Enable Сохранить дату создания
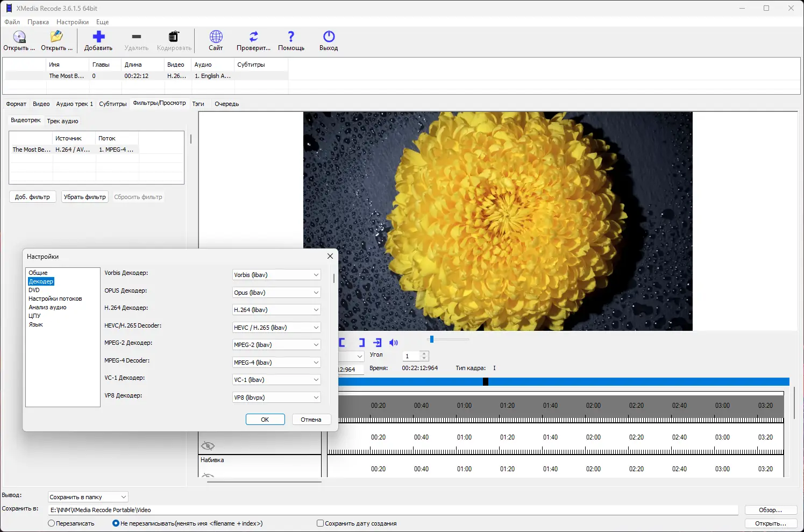This screenshot has height=532, width=804. point(320,523)
